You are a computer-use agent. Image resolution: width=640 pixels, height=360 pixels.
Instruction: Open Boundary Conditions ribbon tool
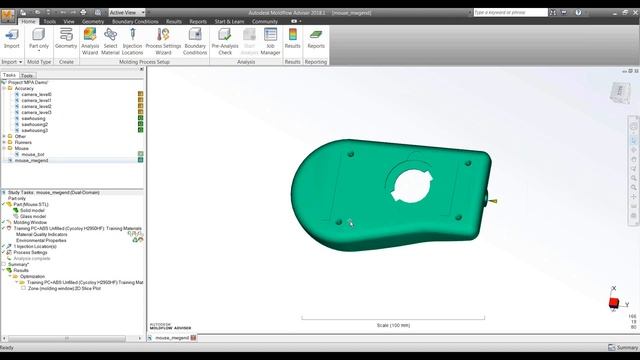coord(195,41)
